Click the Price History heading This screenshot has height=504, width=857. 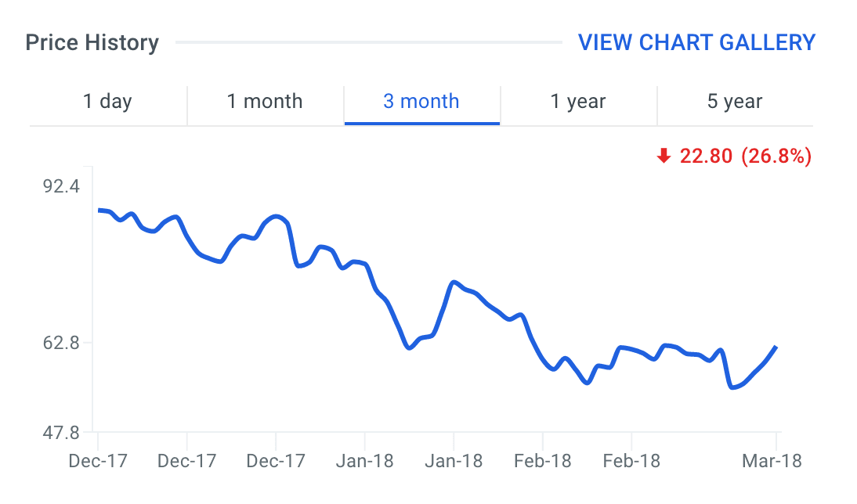pos(92,42)
